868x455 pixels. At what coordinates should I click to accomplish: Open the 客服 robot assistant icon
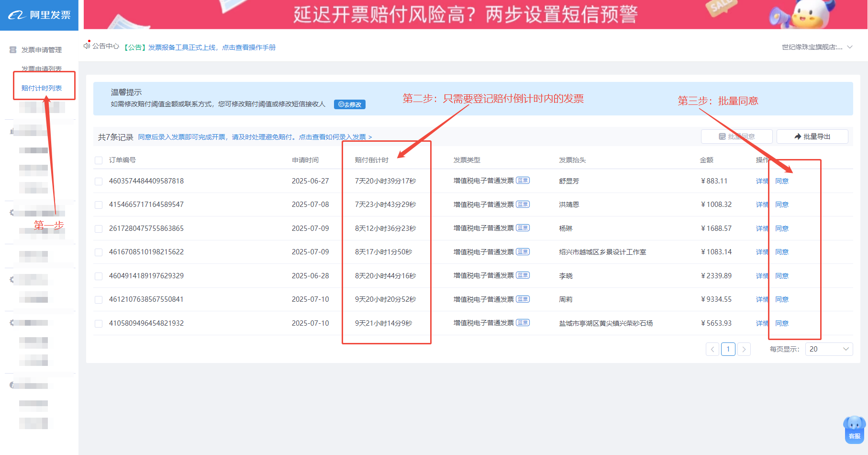(854, 428)
